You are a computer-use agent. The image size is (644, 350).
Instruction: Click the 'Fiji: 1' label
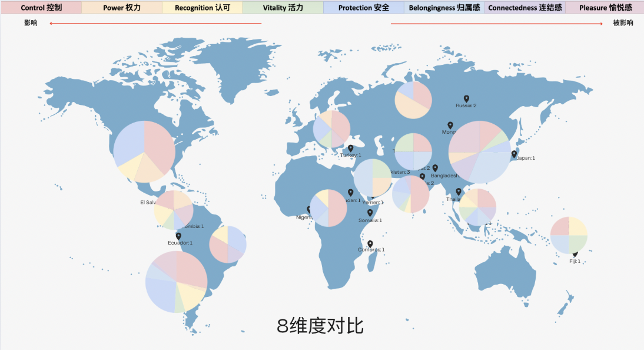point(575,261)
